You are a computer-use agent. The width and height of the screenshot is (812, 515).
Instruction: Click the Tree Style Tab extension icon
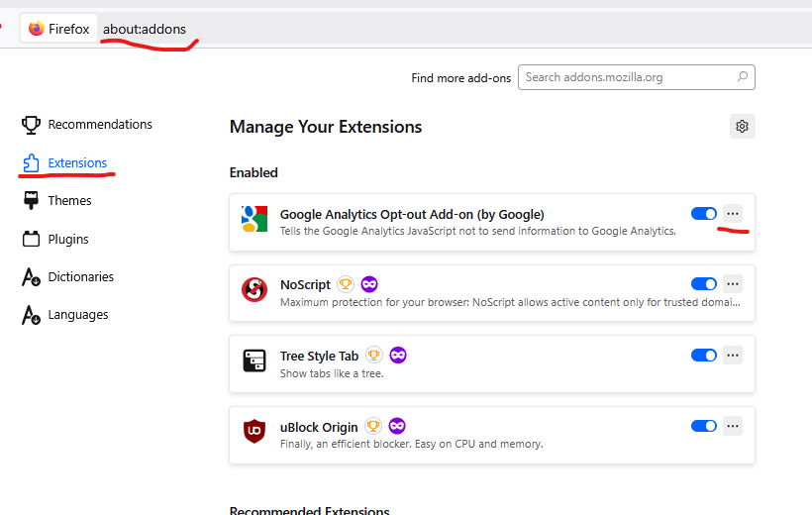point(254,360)
